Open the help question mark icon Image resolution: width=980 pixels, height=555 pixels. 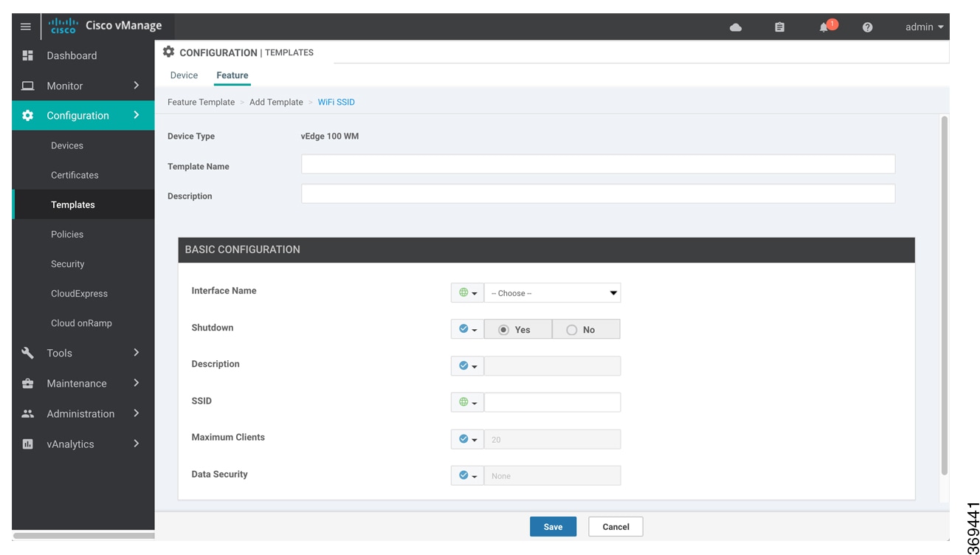pos(868,27)
